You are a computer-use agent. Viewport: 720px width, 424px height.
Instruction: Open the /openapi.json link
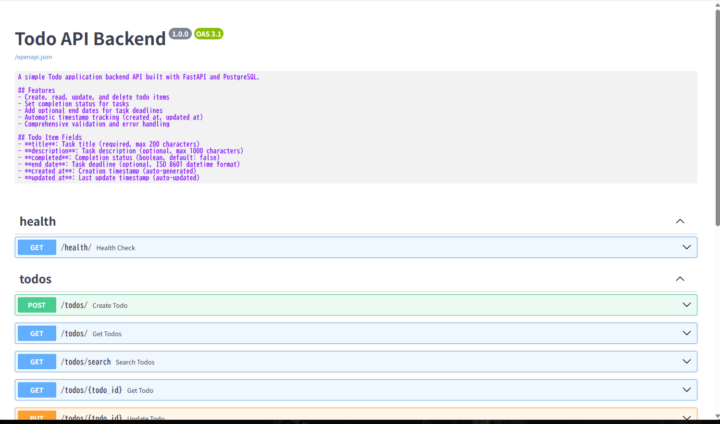coord(33,57)
